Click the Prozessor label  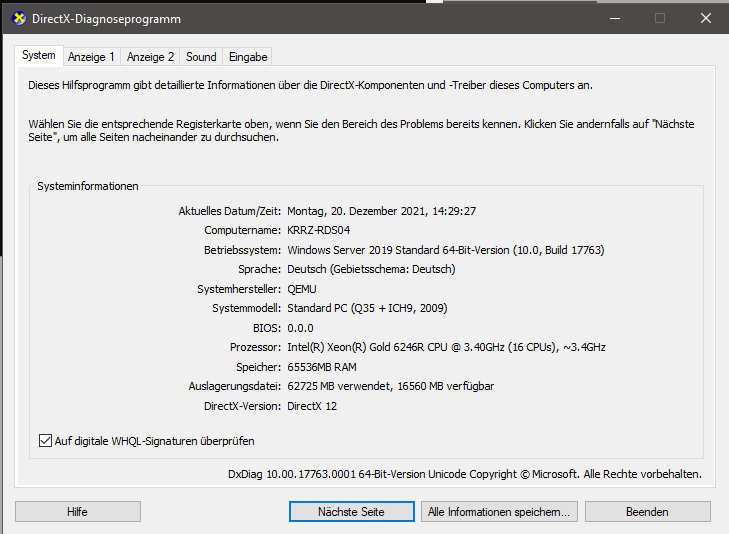(x=255, y=347)
